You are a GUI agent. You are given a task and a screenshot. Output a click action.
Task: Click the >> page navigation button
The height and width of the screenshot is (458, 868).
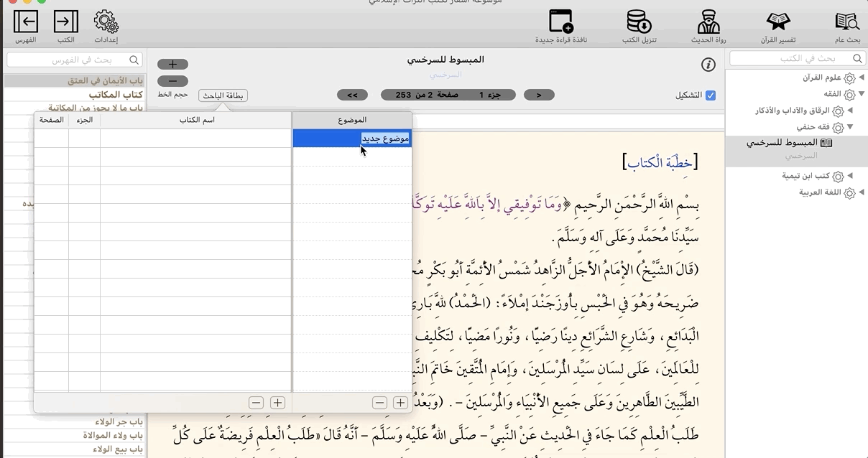352,95
